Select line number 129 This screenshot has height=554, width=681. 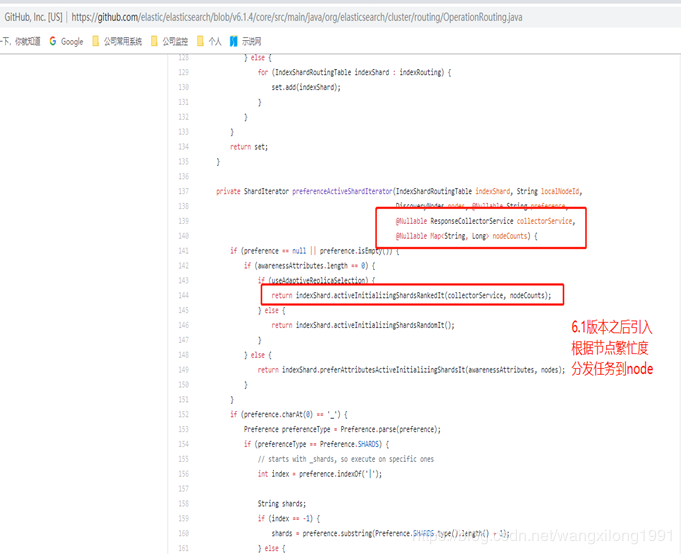click(183, 73)
